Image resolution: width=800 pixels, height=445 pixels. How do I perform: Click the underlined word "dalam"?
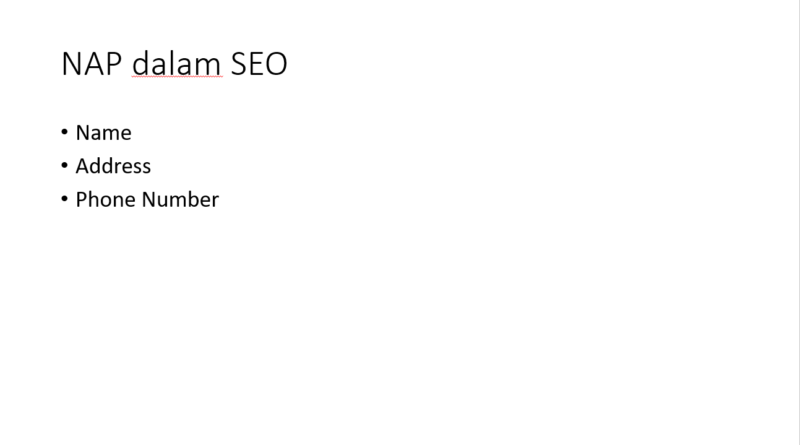pyautogui.click(x=177, y=64)
